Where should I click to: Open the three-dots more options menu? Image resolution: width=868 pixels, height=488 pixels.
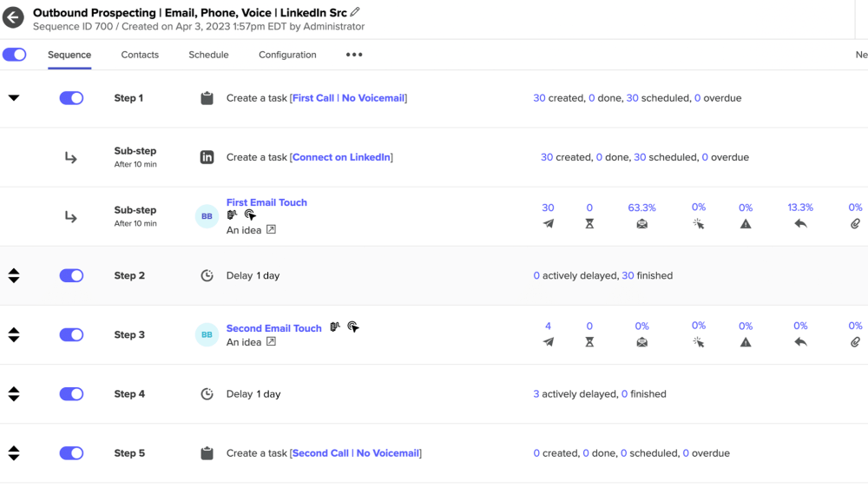point(354,55)
